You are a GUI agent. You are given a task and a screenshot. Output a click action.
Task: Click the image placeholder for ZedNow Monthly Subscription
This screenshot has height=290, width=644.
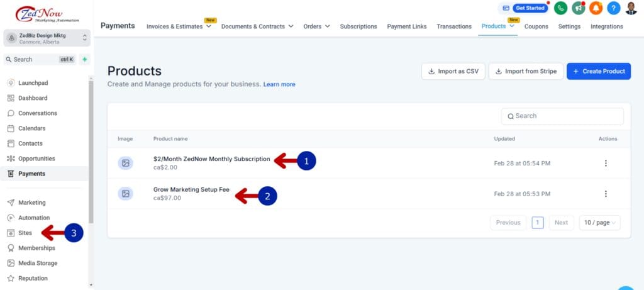[x=126, y=163]
